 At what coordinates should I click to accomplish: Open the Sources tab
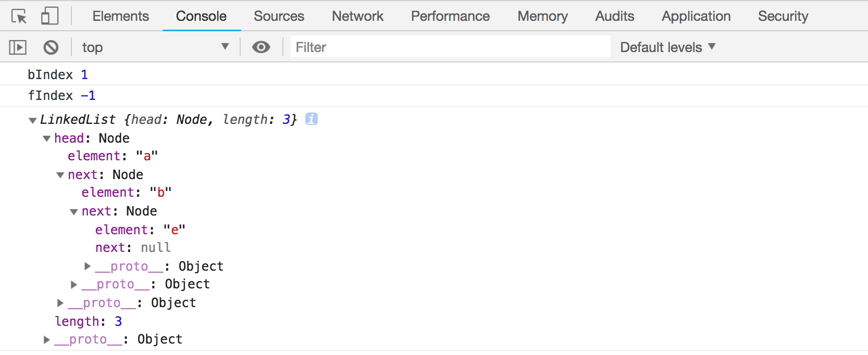click(279, 16)
